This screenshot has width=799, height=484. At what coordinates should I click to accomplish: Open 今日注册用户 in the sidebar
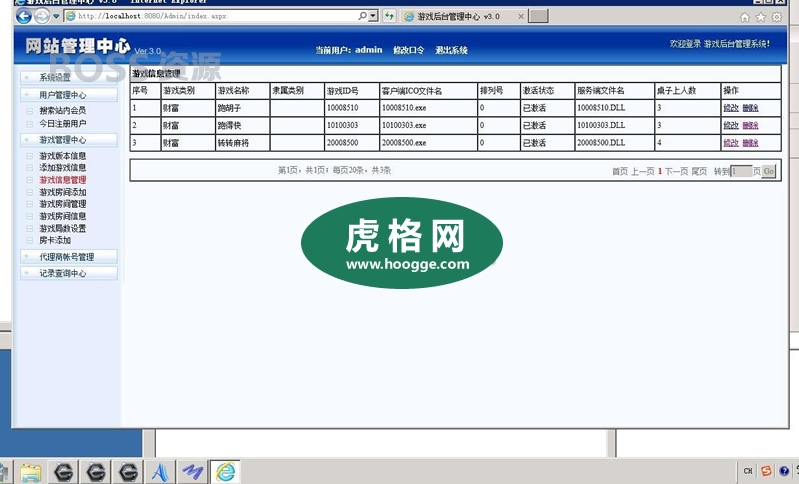tap(63, 123)
